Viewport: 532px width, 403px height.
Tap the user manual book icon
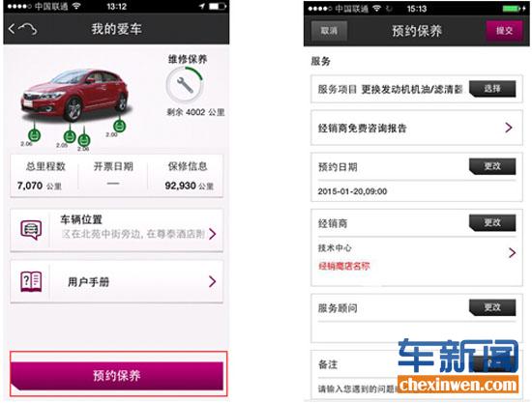click(x=31, y=281)
